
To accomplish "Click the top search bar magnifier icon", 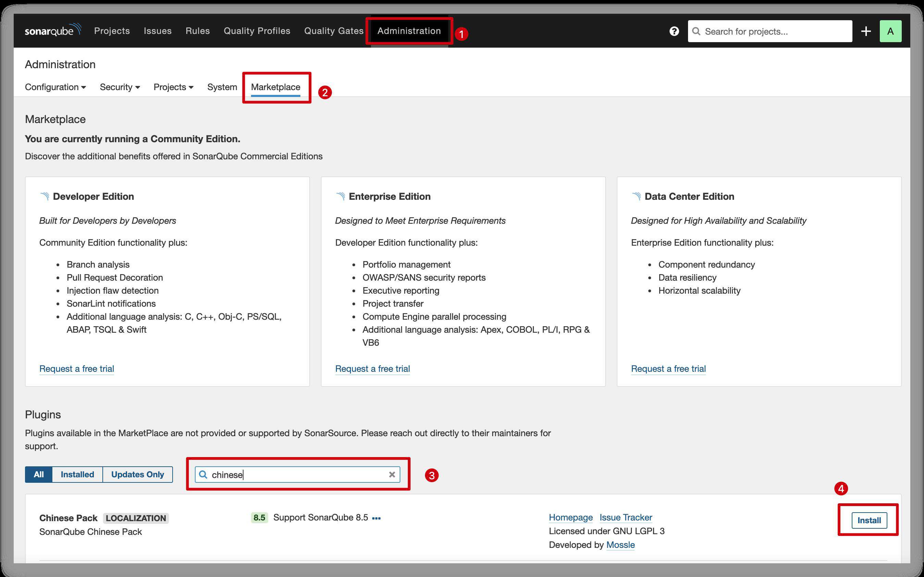I will [696, 31].
